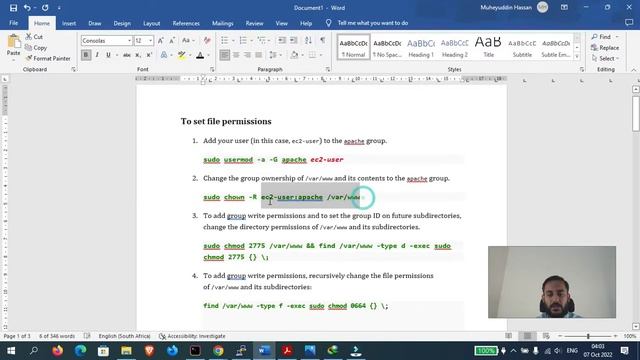Click the Save icon in title bar
This screenshot has height=360, width=640.
[x=13, y=8]
